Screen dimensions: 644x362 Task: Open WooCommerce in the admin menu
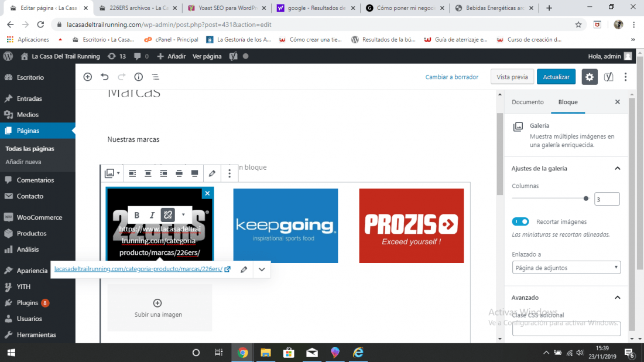click(x=38, y=217)
